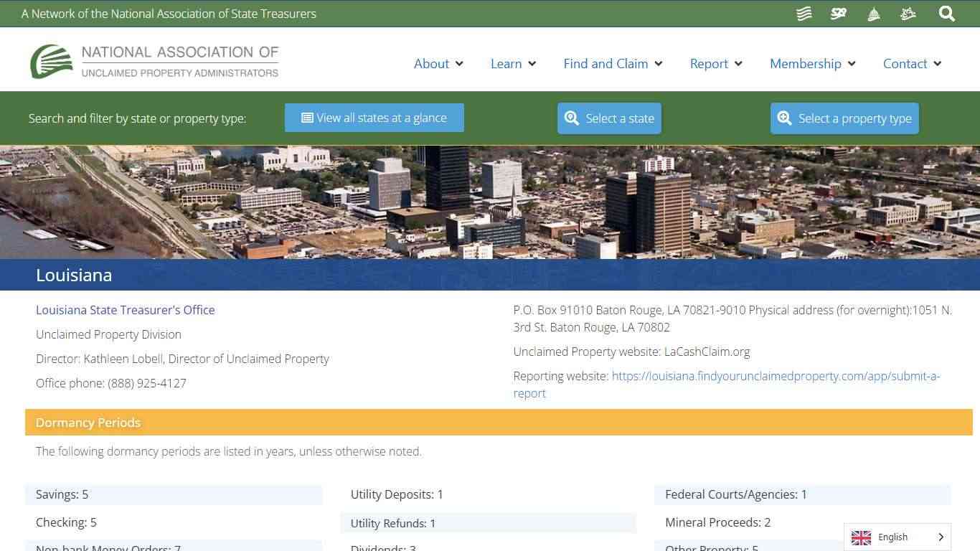Viewport: 980px width, 551px height.
Task: Open the Learn menu
Action: [x=534, y=64]
